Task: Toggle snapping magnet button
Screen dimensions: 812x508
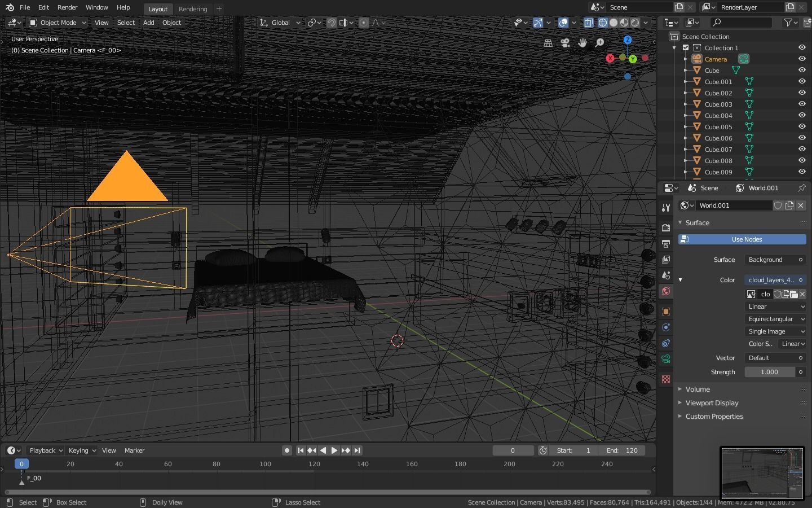Action: [x=332, y=23]
